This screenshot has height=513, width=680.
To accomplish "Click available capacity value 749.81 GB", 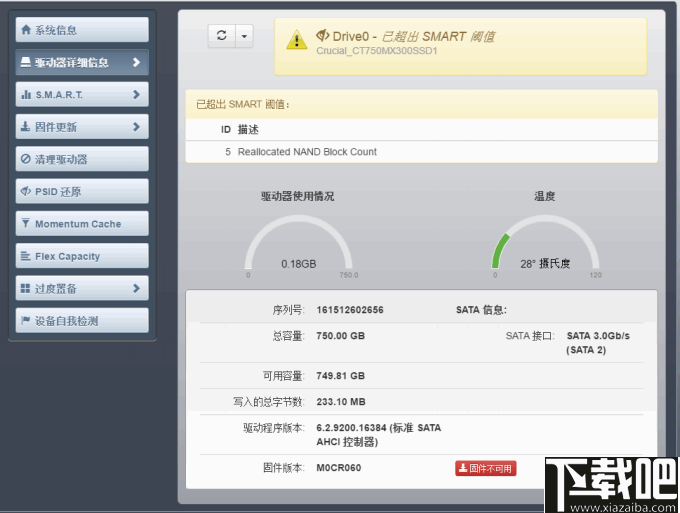I will 340,376.
